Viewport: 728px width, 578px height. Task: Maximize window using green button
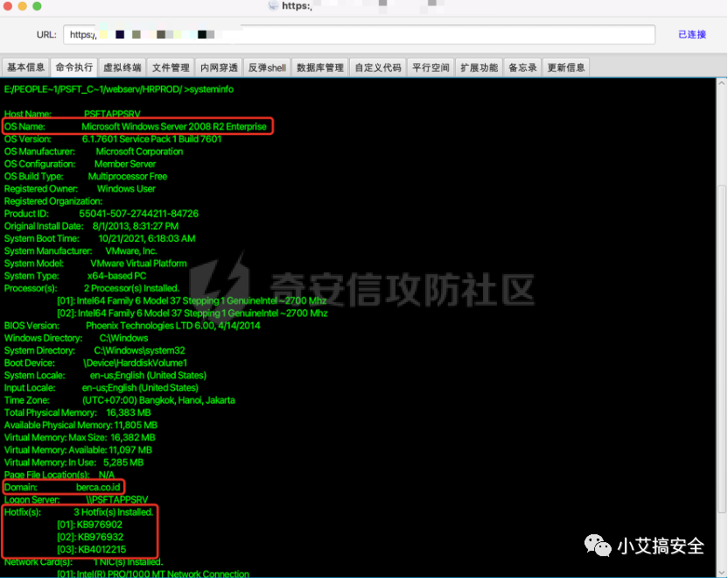click(x=37, y=6)
